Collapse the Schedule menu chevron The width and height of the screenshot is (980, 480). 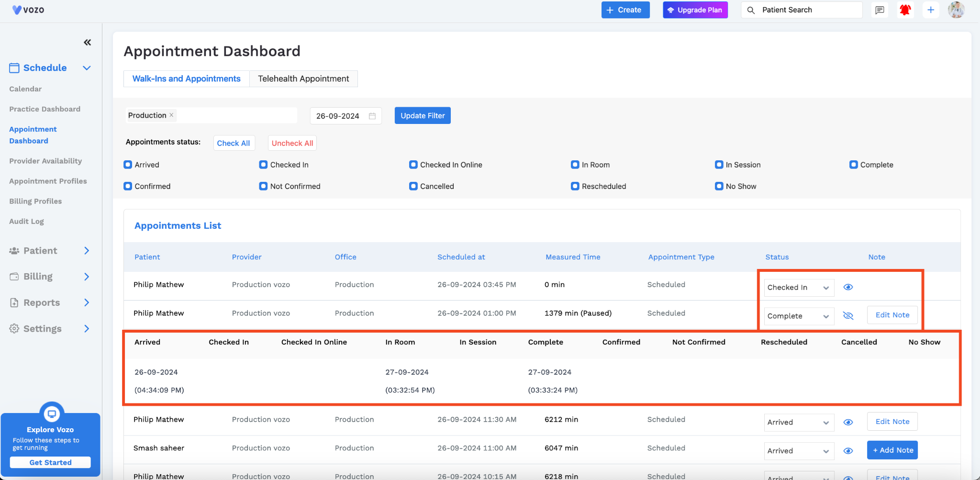87,68
